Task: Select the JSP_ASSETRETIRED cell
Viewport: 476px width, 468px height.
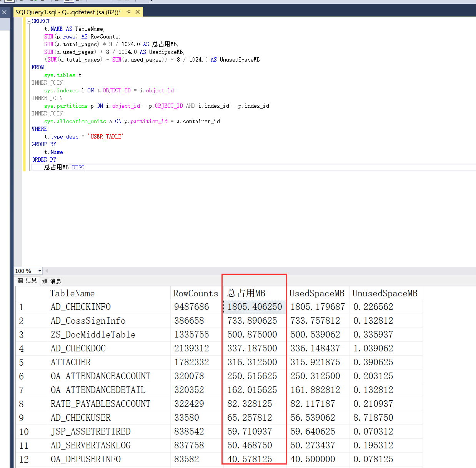Action: click(x=109, y=431)
